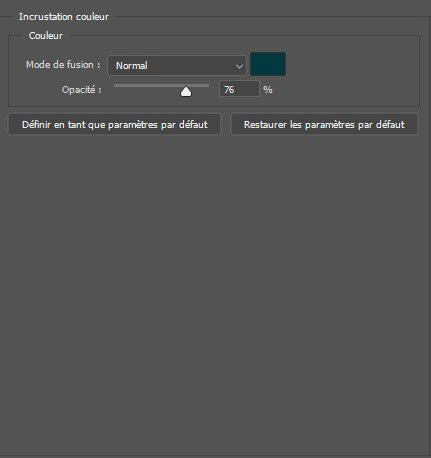Click Définir en tant que paramètres par défaut
431x458 pixels.
tap(115, 124)
